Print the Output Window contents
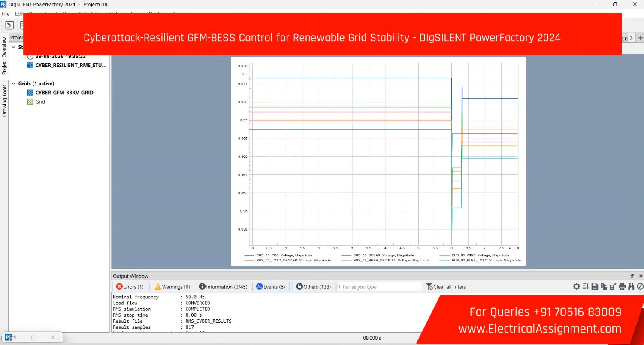The width and height of the screenshot is (644, 345). point(622,287)
